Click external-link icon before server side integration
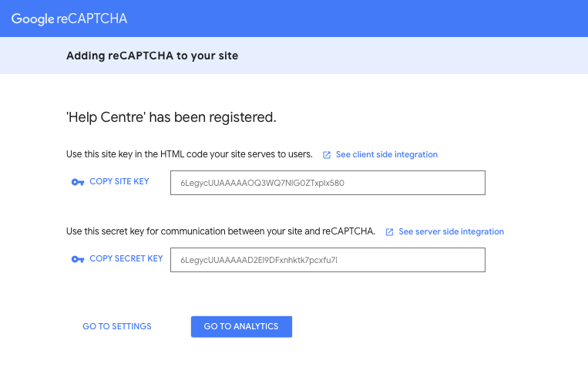The image size is (588, 391). [389, 232]
